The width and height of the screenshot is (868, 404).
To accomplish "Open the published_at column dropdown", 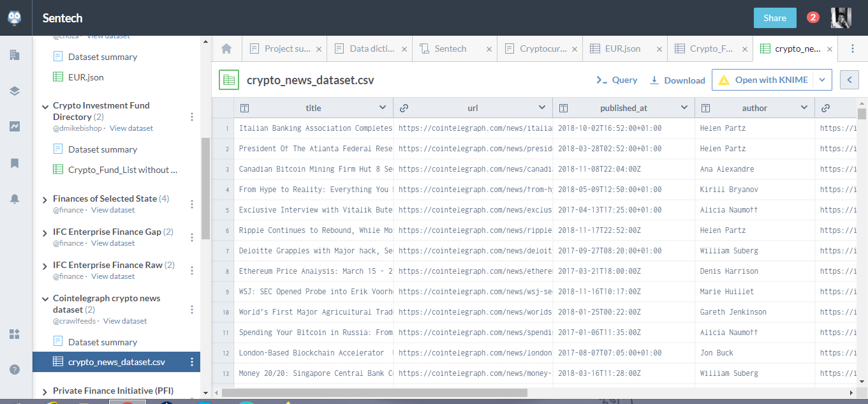I will pos(684,108).
